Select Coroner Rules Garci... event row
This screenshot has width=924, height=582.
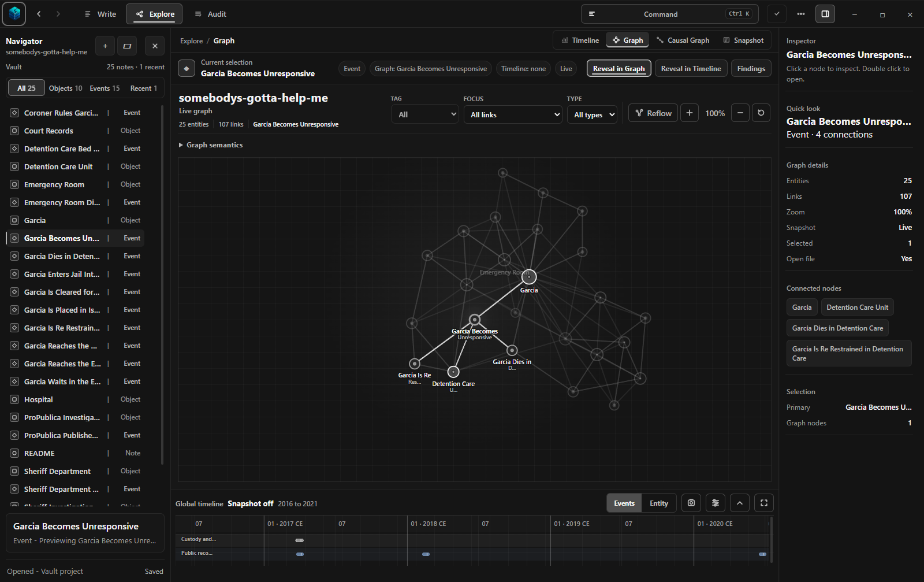coord(75,113)
